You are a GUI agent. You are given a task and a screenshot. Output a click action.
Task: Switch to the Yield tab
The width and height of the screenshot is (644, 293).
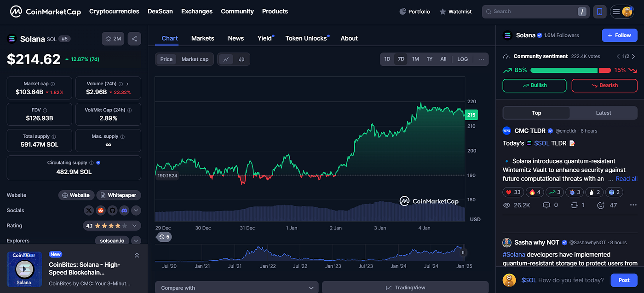pyautogui.click(x=265, y=38)
